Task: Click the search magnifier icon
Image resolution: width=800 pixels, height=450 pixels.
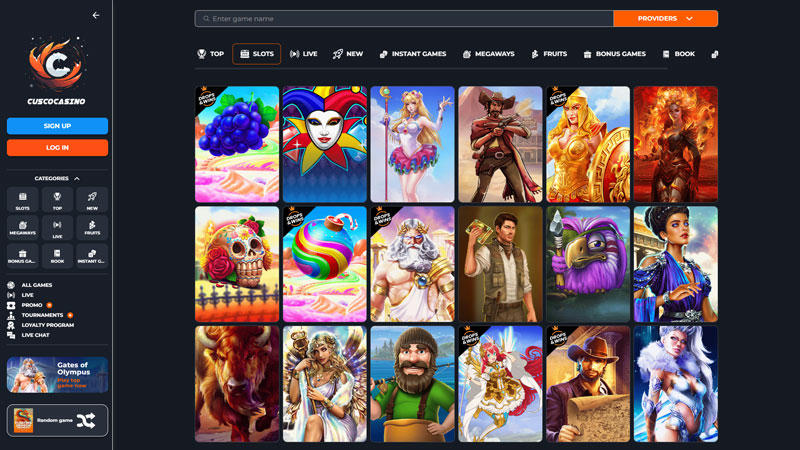Action: click(206, 19)
